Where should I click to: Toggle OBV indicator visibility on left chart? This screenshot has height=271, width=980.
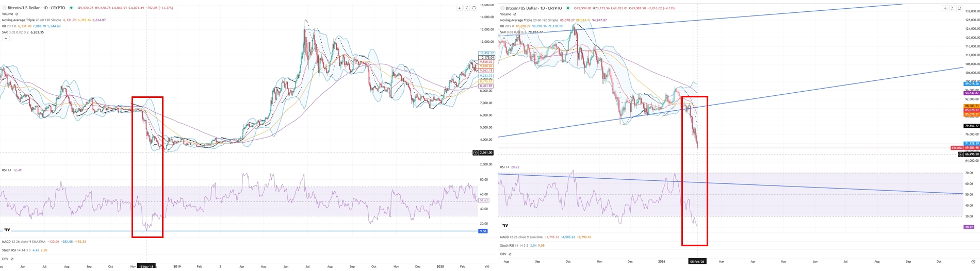(x=12, y=259)
